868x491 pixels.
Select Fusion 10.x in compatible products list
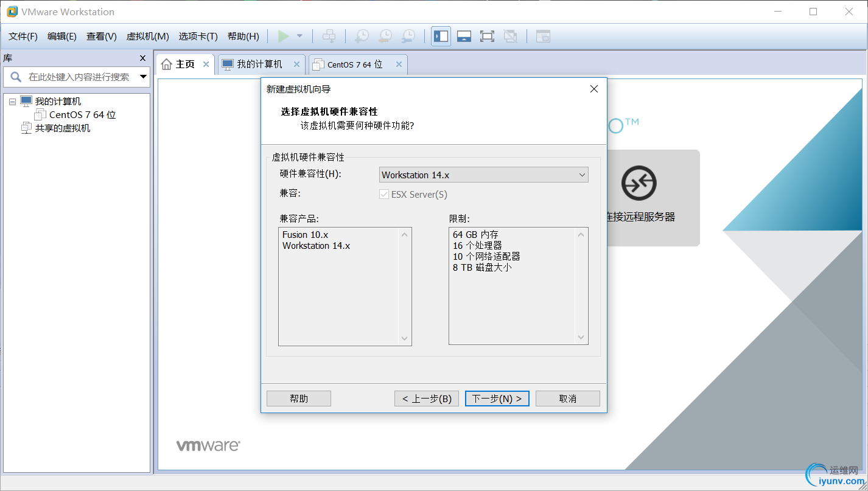click(x=306, y=235)
